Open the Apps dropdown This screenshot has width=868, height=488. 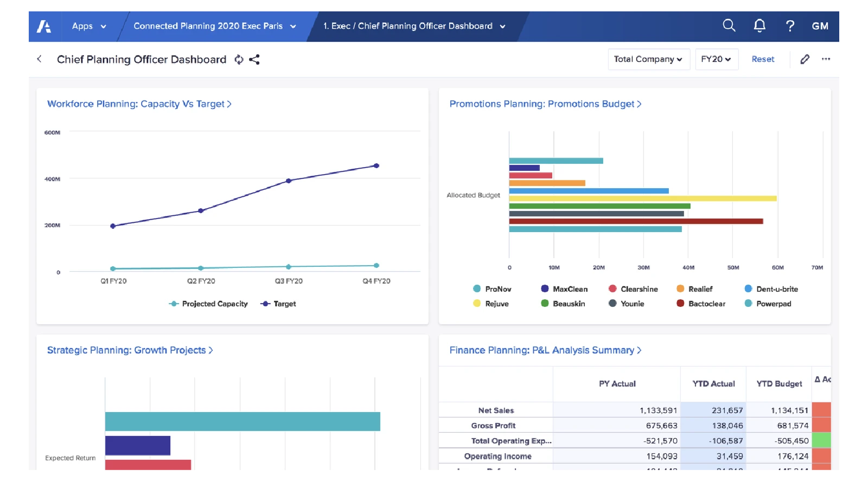[x=90, y=25]
